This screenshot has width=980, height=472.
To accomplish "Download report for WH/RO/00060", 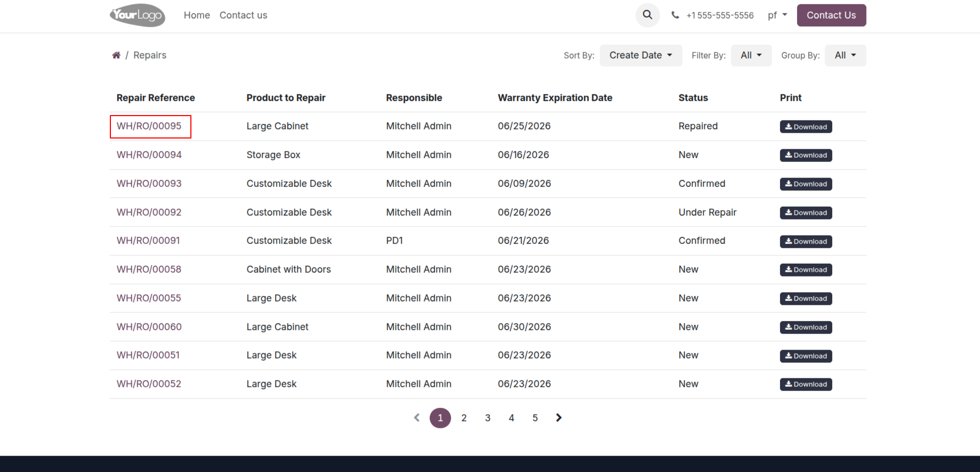I will (x=806, y=327).
